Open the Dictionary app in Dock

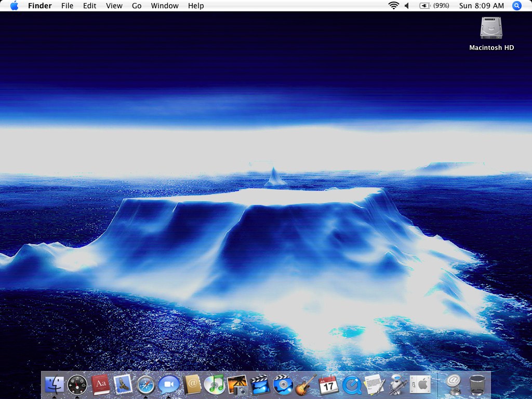coord(100,385)
